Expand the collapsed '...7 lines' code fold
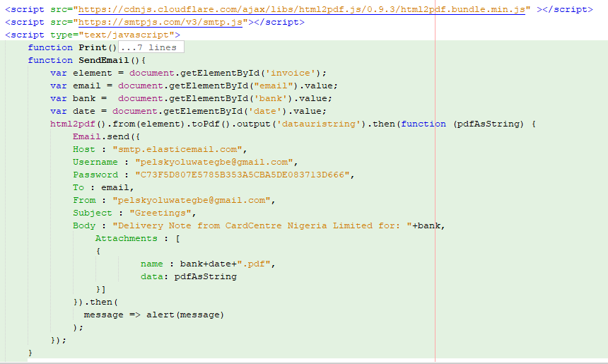 coord(151,47)
